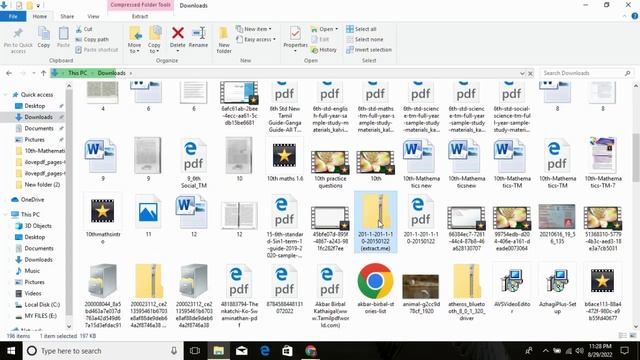Image resolution: width=640 pixels, height=360 pixels.
Task: Switch to the Share ribbon tab
Action: tap(67, 16)
